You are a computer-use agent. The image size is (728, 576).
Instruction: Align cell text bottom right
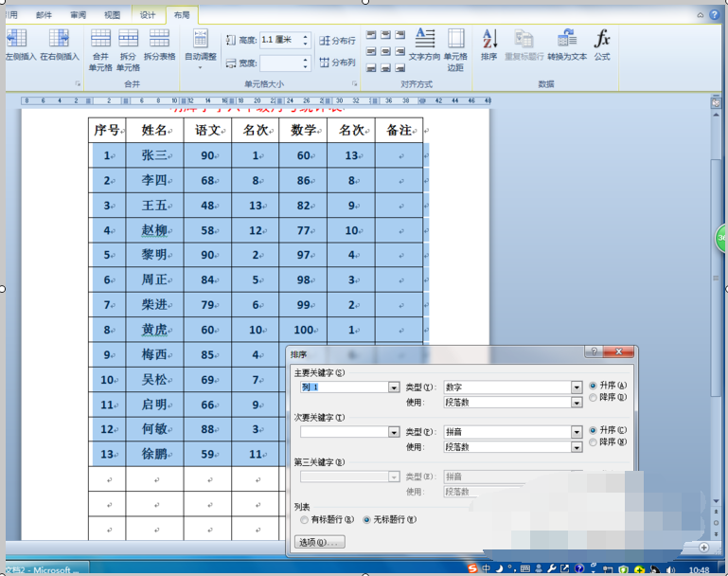400,68
